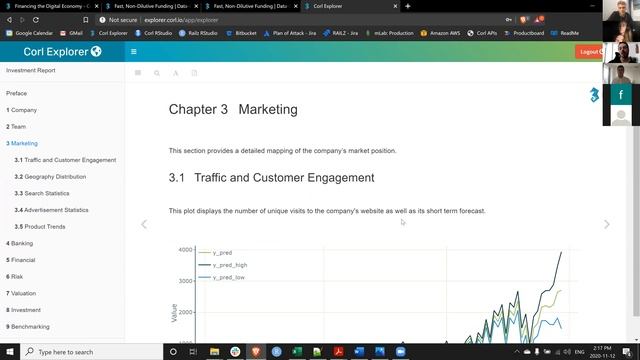
Task: Open Corl RStudio bookmark
Action: pos(153,33)
